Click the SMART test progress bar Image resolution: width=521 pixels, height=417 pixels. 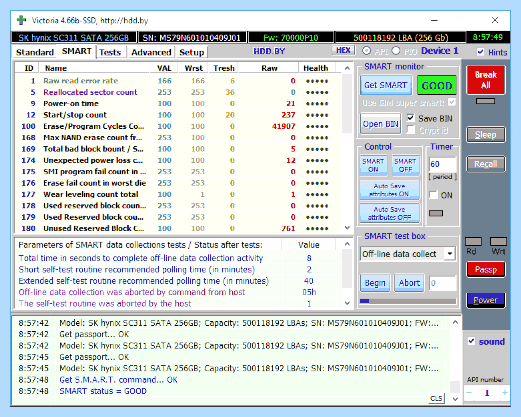click(408, 301)
